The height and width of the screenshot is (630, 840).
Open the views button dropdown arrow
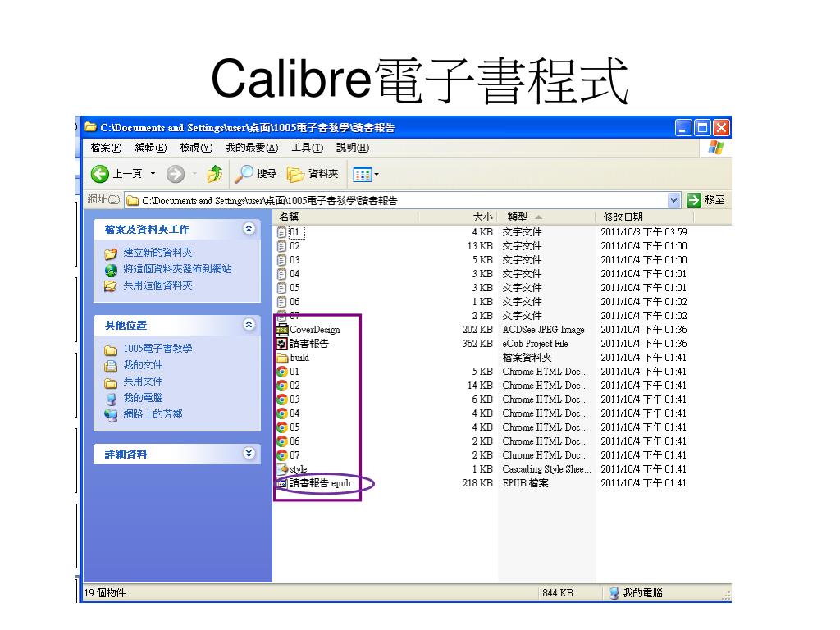click(x=377, y=174)
